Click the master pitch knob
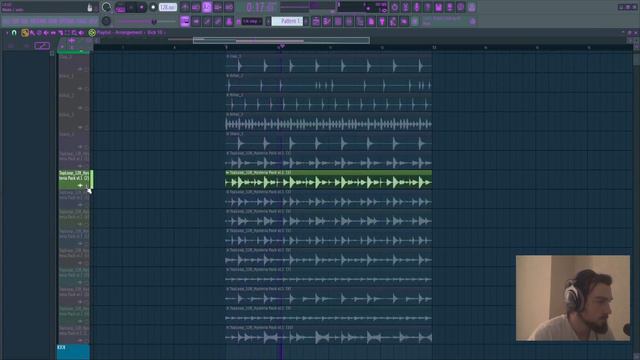This screenshot has width=640, height=360. (106, 21)
